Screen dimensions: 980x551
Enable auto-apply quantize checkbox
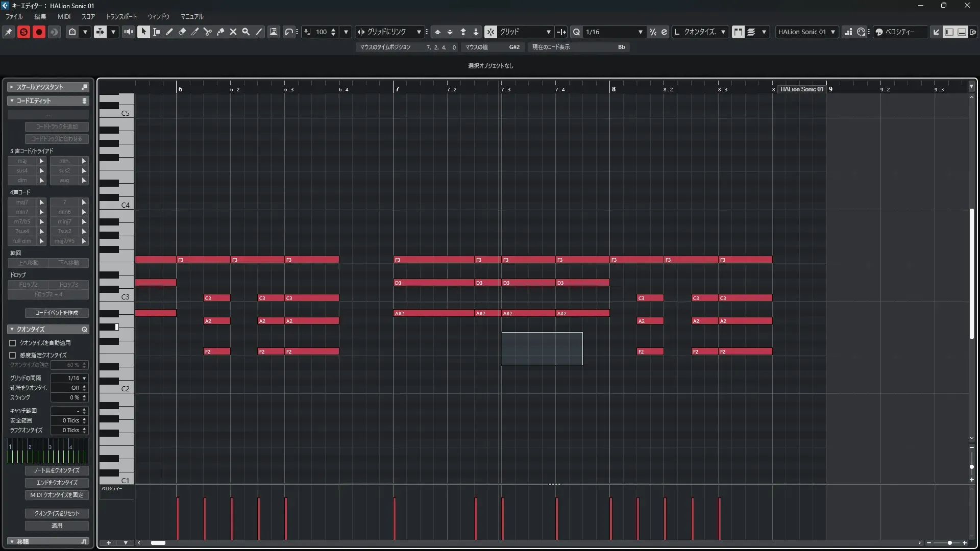(13, 343)
